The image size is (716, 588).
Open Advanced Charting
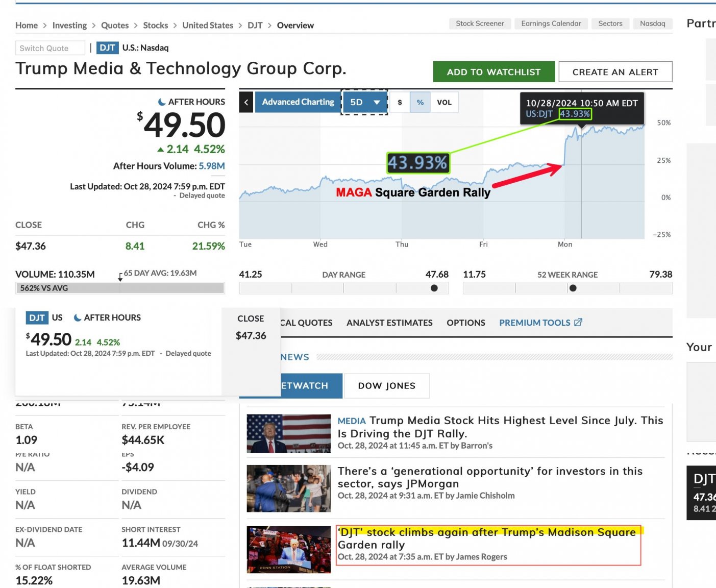pos(298,102)
